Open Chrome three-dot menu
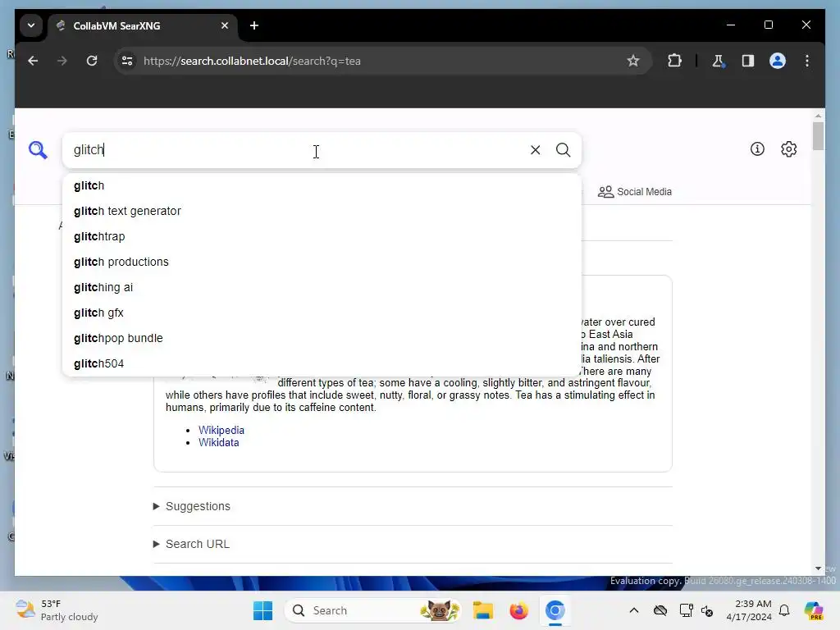The width and height of the screenshot is (840, 630). click(x=807, y=61)
